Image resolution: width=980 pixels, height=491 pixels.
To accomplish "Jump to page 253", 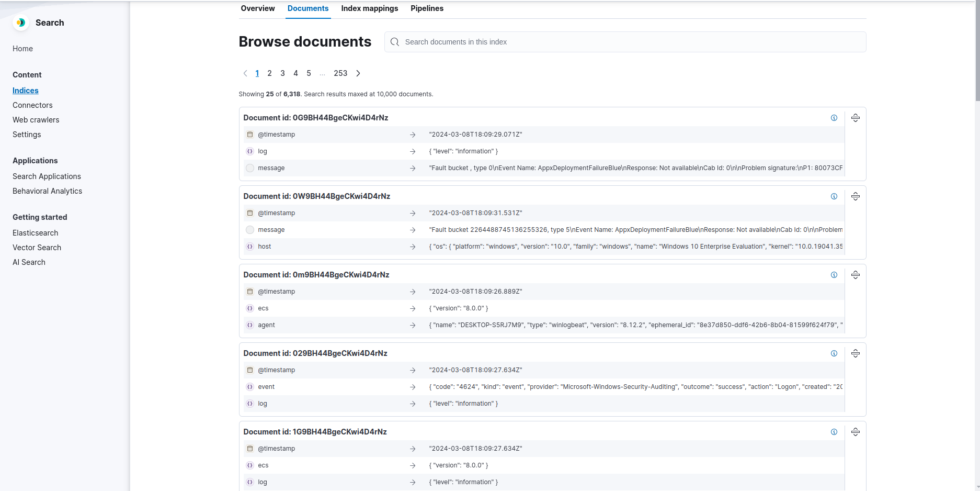I will point(340,73).
